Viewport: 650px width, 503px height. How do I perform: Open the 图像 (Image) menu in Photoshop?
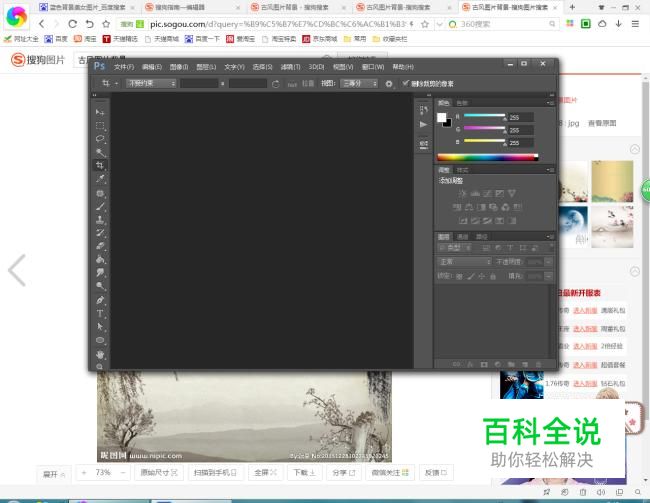[x=178, y=66]
